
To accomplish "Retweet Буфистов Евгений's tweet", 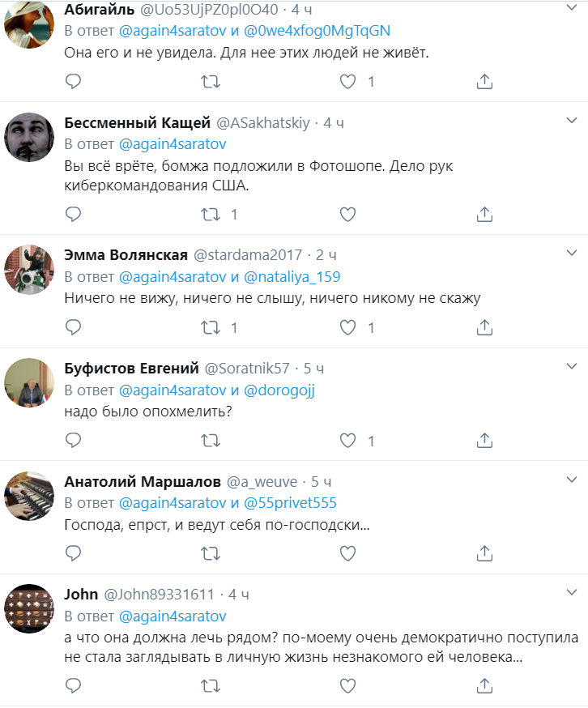I will [211, 441].
